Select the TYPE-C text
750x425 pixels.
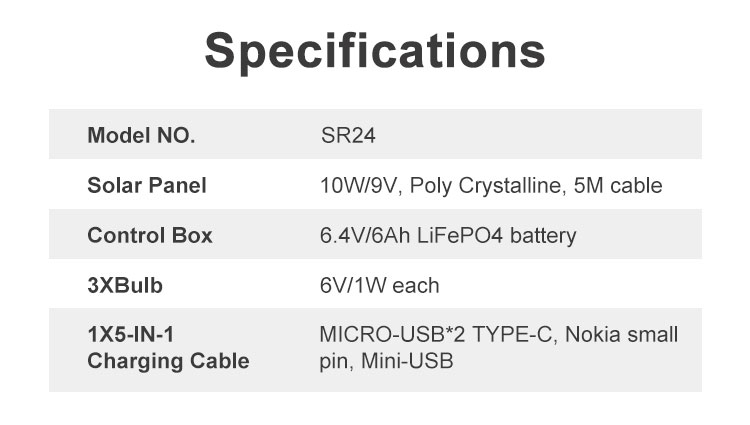[515, 335]
